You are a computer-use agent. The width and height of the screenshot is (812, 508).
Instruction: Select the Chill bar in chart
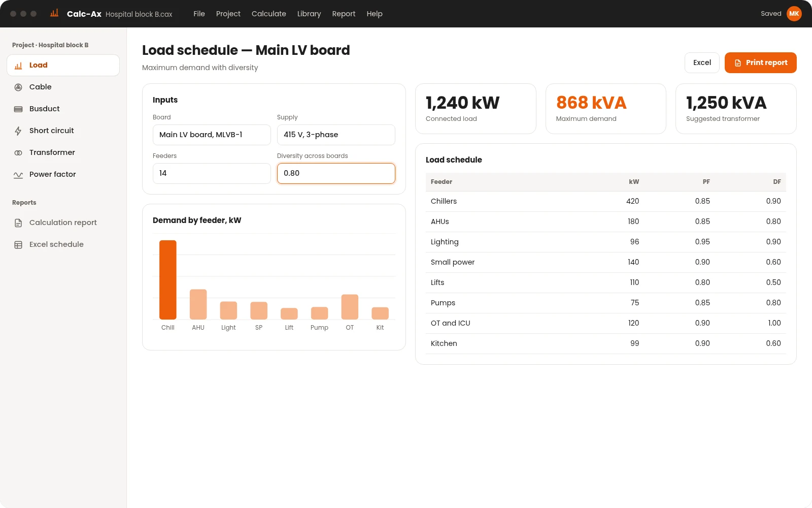click(x=168, y=280)
